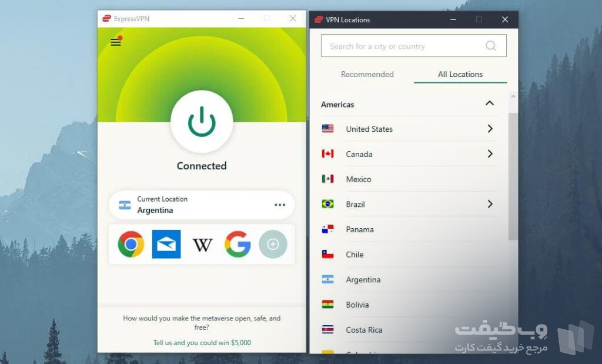
Task: Click the VPN Locations title bar logo
Action: click(319, 19)
